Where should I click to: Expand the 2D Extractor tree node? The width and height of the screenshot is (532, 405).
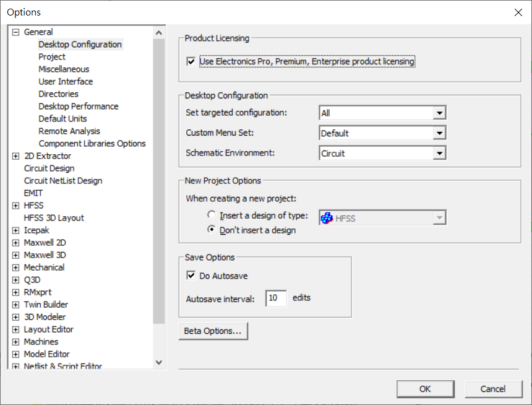click(15, 156)
